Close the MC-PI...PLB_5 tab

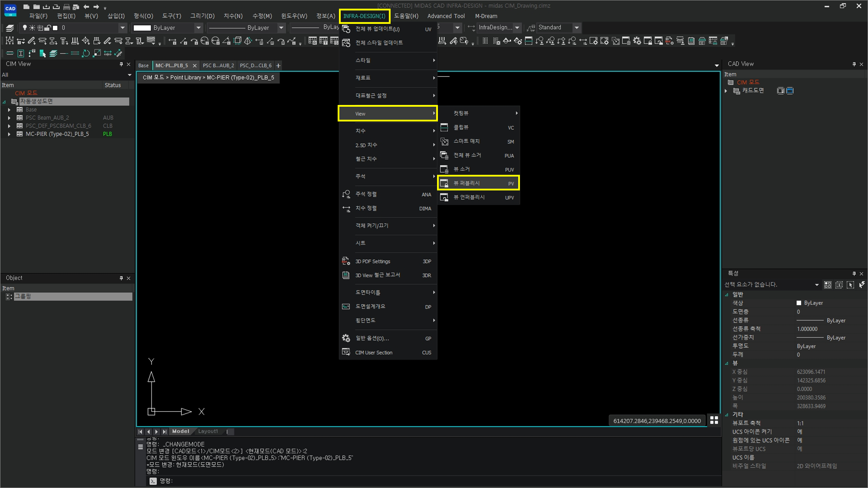click(194, 66)
